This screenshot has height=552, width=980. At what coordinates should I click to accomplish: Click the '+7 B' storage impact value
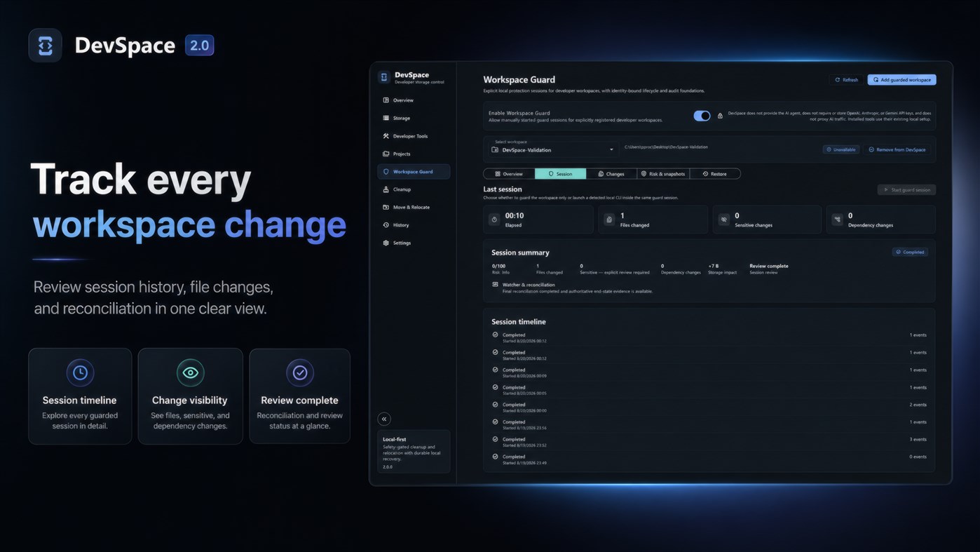713,266
